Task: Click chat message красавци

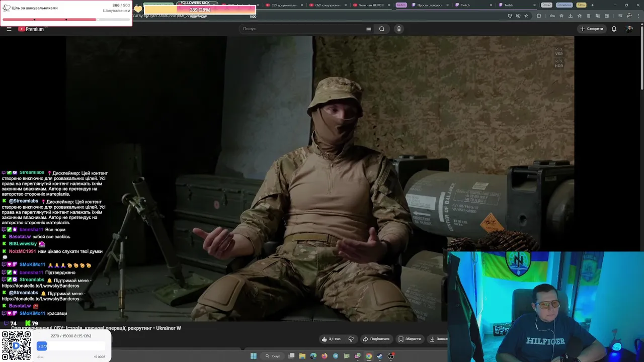Action: 57,313
